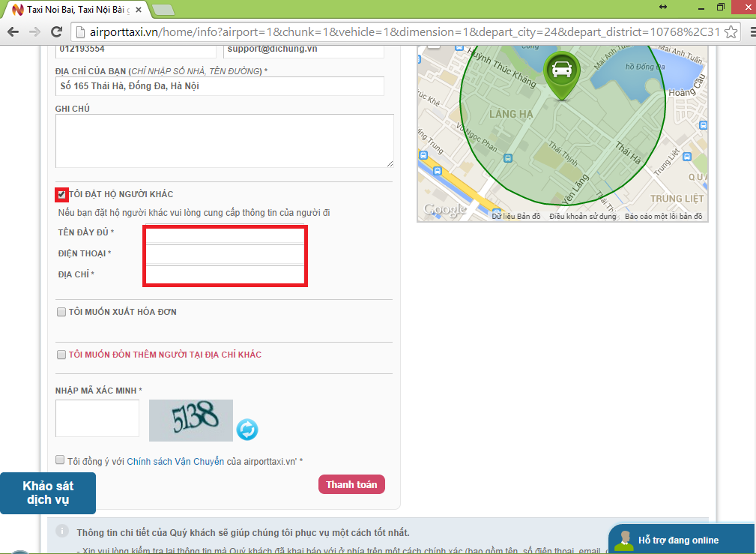Uncheck Tôi đặt hộ người khác checkbox

coord(61,194)
